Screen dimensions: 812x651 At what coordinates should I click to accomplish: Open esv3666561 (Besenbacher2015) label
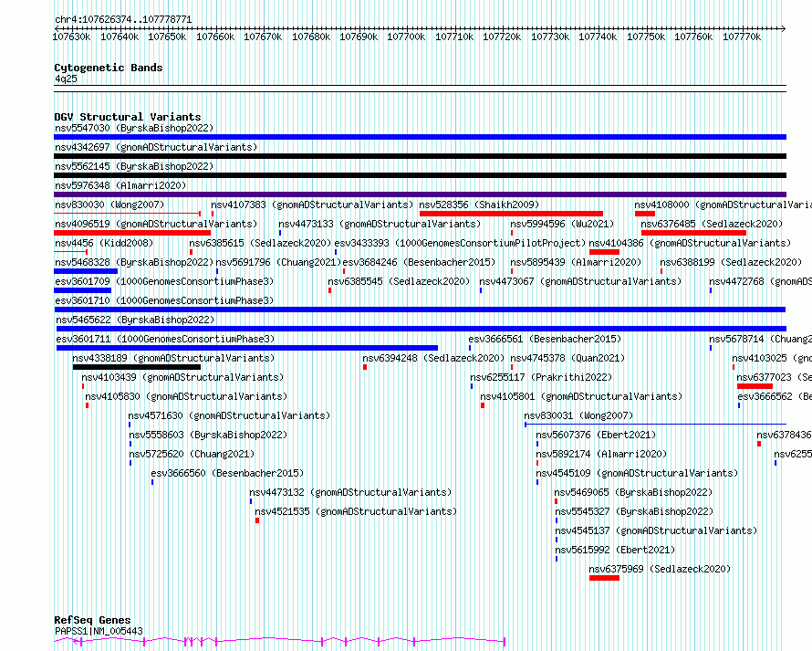[x=545, y=339]
